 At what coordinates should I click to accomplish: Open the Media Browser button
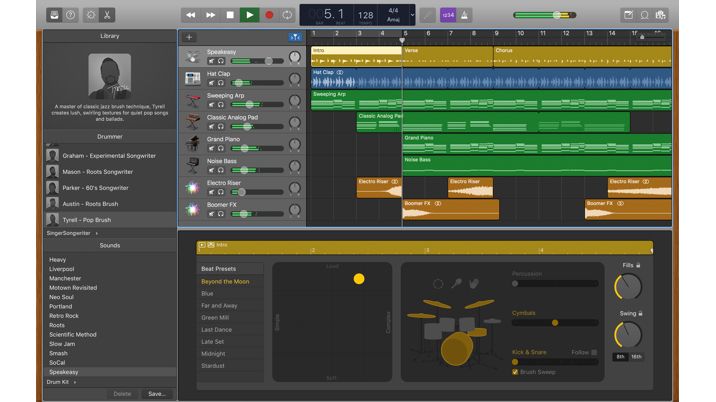pyautogui.click(x=660, y=15)
